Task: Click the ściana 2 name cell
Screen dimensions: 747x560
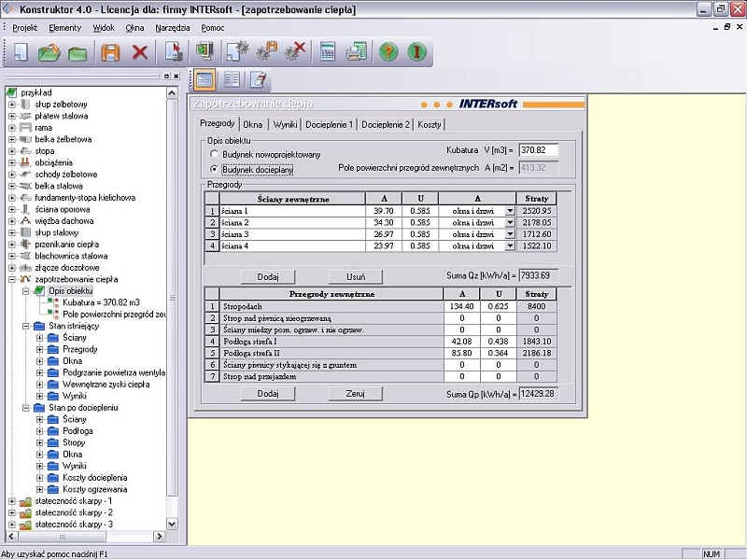Action: tap(292, 222)
